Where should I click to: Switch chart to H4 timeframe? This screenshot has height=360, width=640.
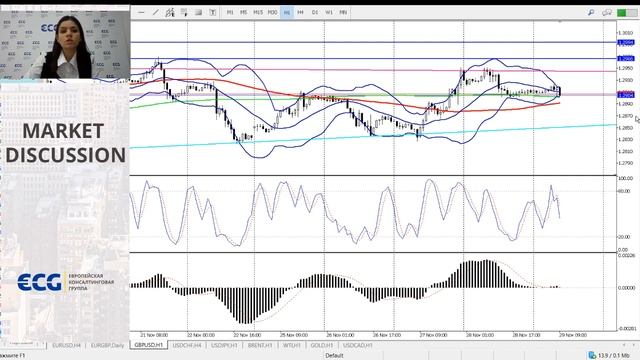(300, 13)
